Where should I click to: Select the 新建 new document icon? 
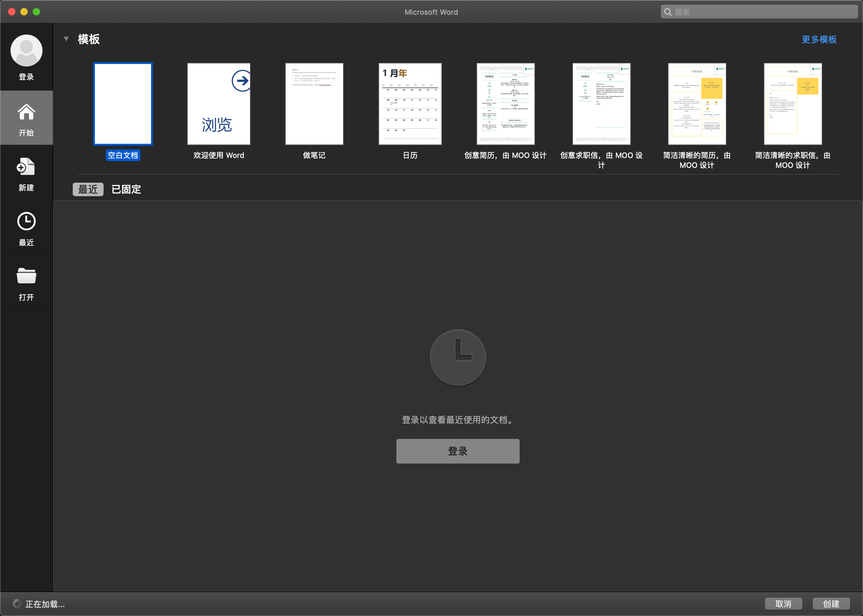coord(26,167)
